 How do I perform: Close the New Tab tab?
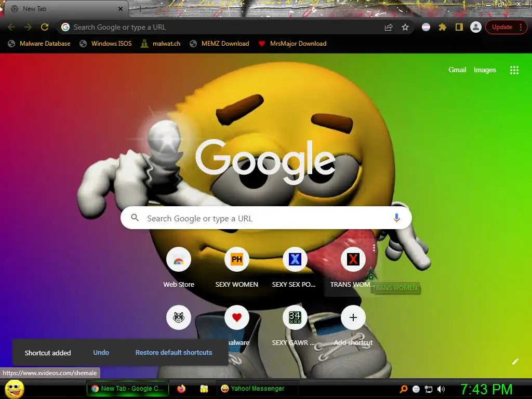coord(120,9)
